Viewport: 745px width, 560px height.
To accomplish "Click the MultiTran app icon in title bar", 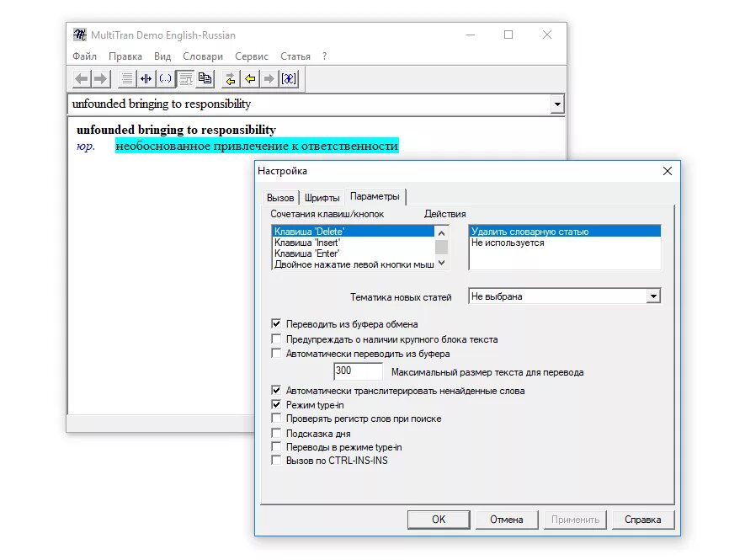I will pyautogui.click(x=80, y=35).
